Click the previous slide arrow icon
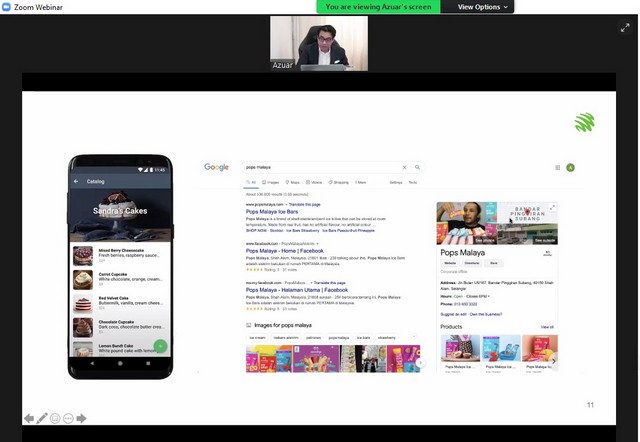The image size is (640, 442). coord(29,418)
